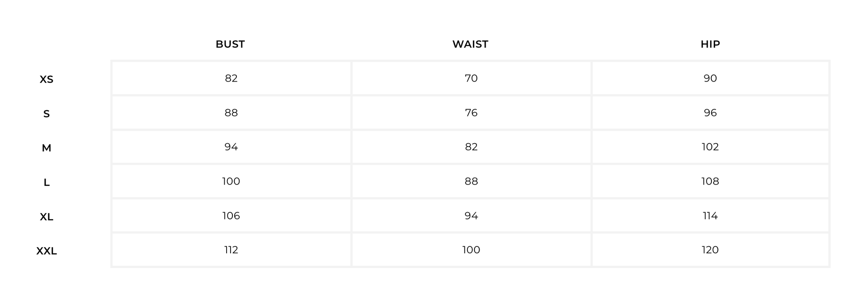Viewport: 868px width, 305px height.
Task: Click the S waist value 76
Action: tap(471, 113)
